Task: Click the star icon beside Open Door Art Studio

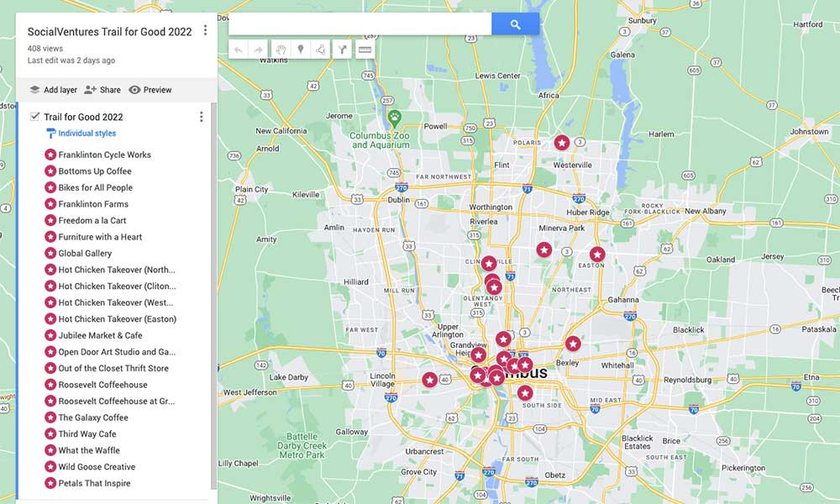Action: (50, 352)
